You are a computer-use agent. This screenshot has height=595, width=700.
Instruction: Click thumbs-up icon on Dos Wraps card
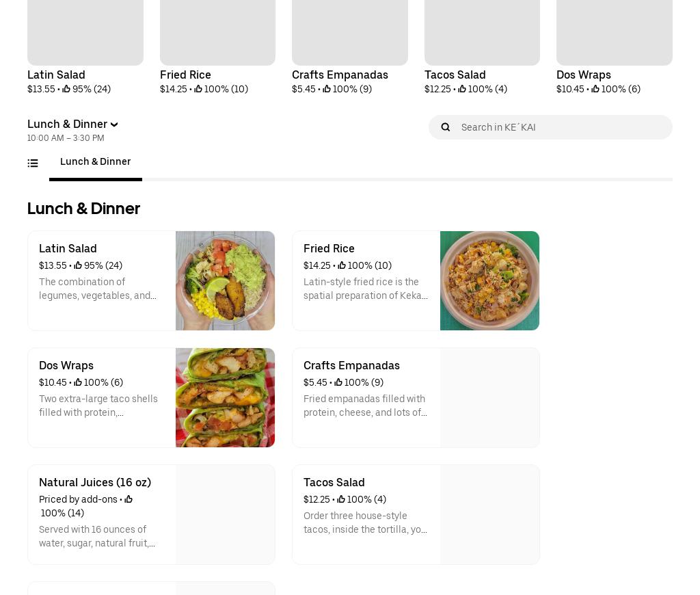tap(78, 382)
